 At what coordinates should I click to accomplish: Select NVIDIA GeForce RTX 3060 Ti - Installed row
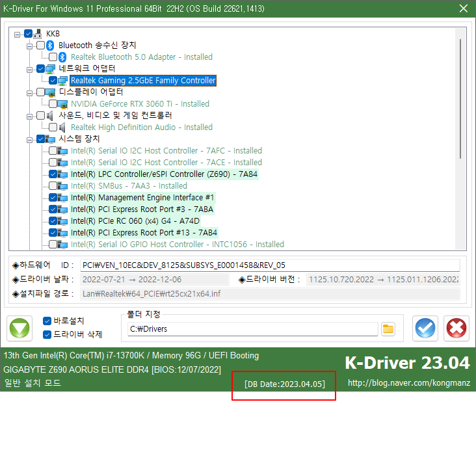tap(140, 104)
